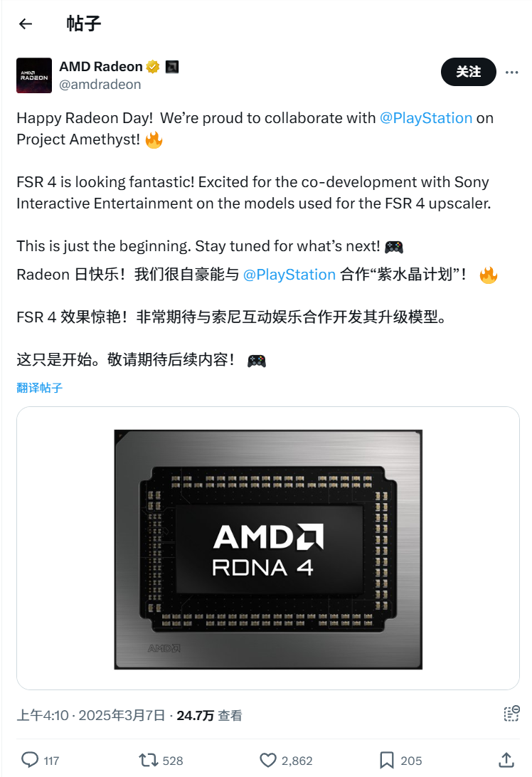Like the post with heart icon
Screen dimensions: 532x777
pos(268,760)
